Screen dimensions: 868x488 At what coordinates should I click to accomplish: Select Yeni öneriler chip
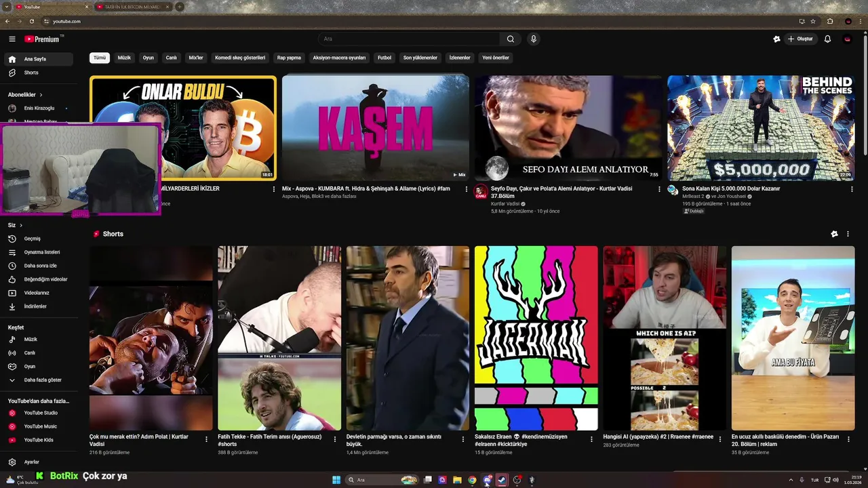pos(496,58)
